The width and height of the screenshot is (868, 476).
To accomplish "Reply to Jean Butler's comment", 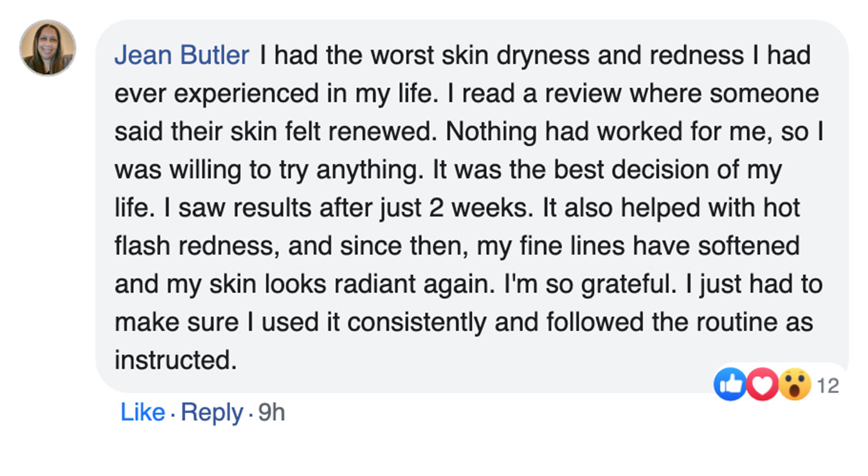I will click(212, 412).
